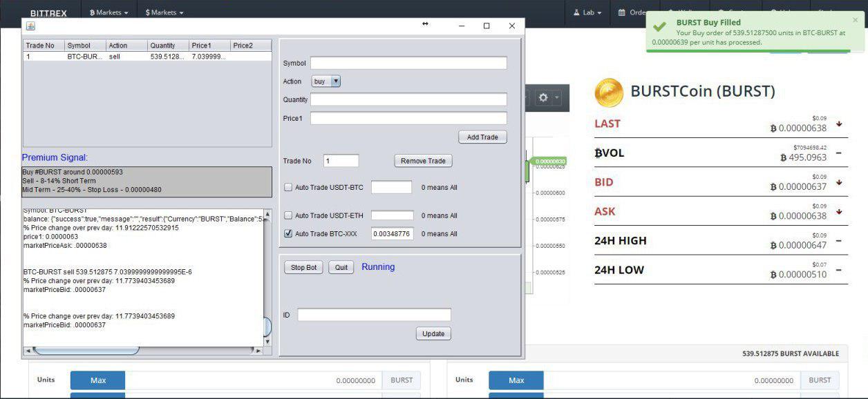Click the blue Running status text
Screen dimensions: 868x399
378,267
